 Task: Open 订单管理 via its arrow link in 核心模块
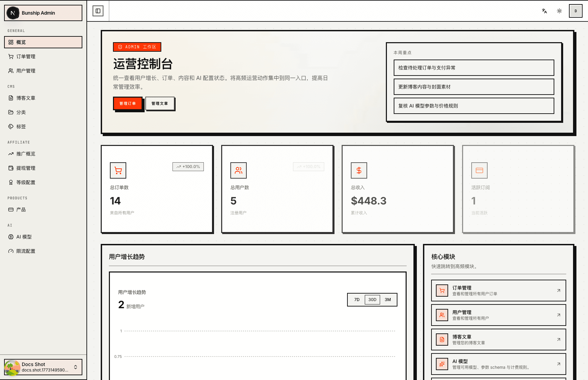pos(558,291)
